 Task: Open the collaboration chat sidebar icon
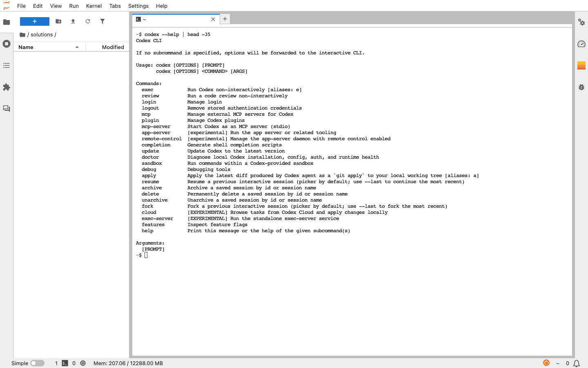(7, 109)
